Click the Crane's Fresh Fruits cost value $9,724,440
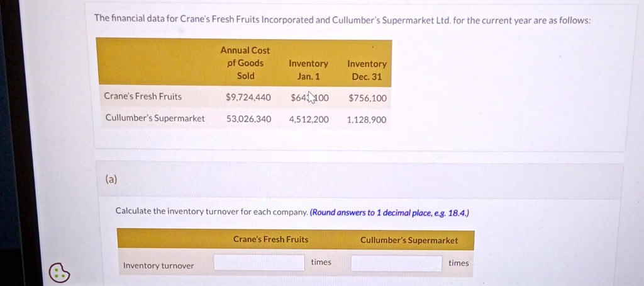 pyautogui.click(x=248, y=98)
